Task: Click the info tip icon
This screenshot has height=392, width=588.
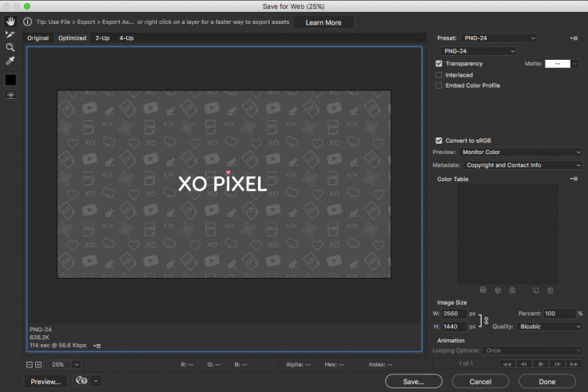Action: click(27, 22)
